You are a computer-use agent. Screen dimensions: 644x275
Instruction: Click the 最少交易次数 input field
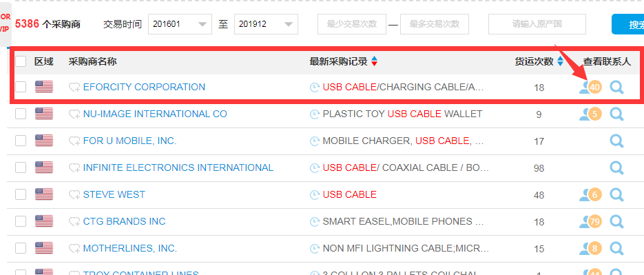351,24
